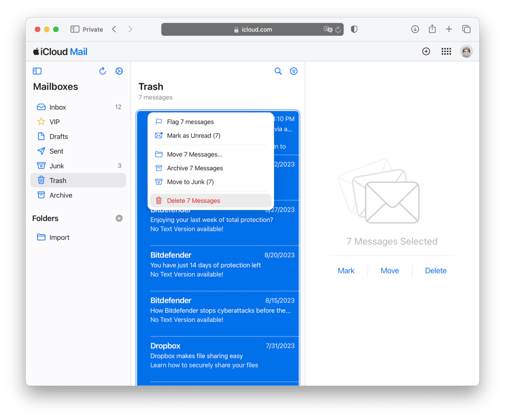Click the icloud.com address field
505x420 pixels.
tap(252, 29)
